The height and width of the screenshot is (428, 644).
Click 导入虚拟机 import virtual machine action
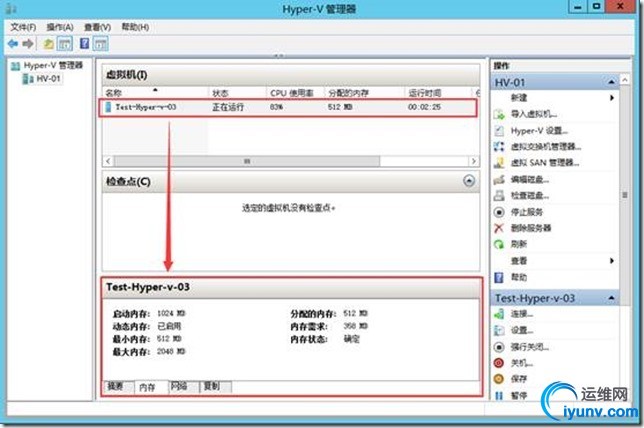pyautogui.click(x=534, y=114)
